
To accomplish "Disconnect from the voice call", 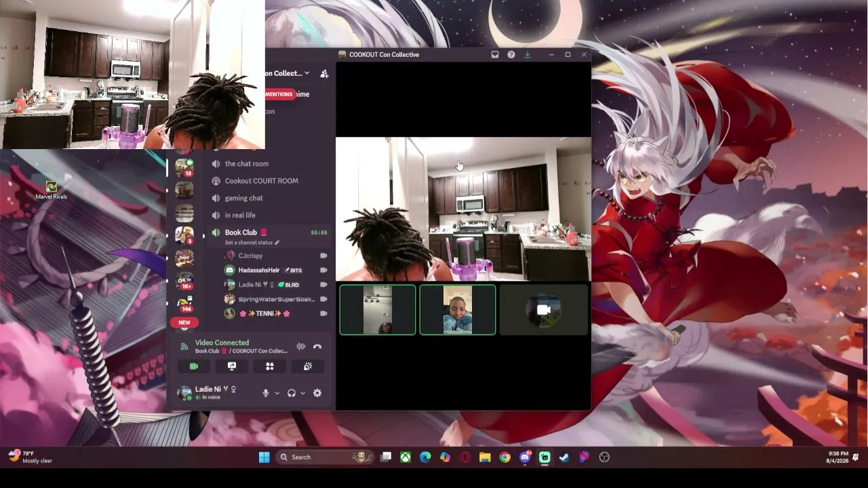I will pyautogui.click(x=317, y=346).
